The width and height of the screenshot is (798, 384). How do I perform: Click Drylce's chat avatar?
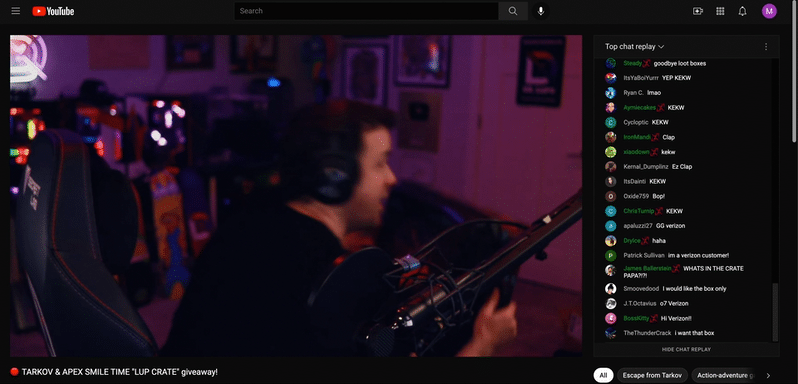point(611,241)
